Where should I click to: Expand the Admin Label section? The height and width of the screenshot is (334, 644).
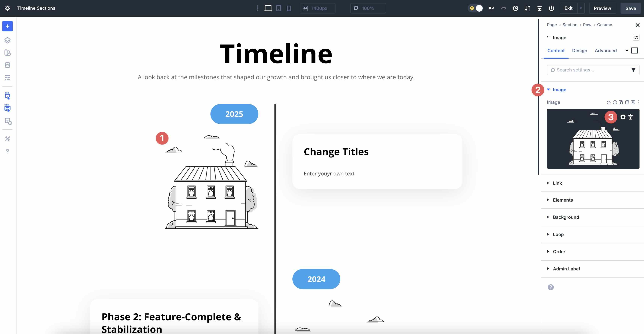[566, 269]
